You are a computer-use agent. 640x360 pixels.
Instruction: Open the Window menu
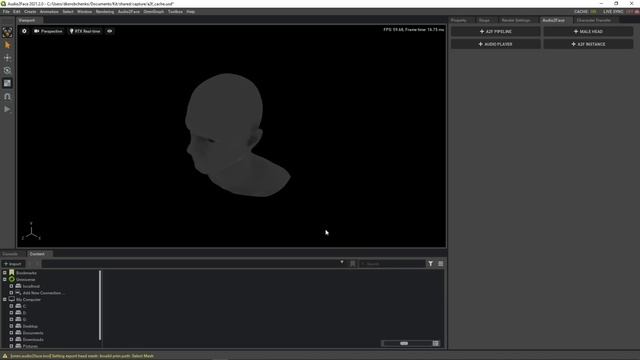pos(84,11)
